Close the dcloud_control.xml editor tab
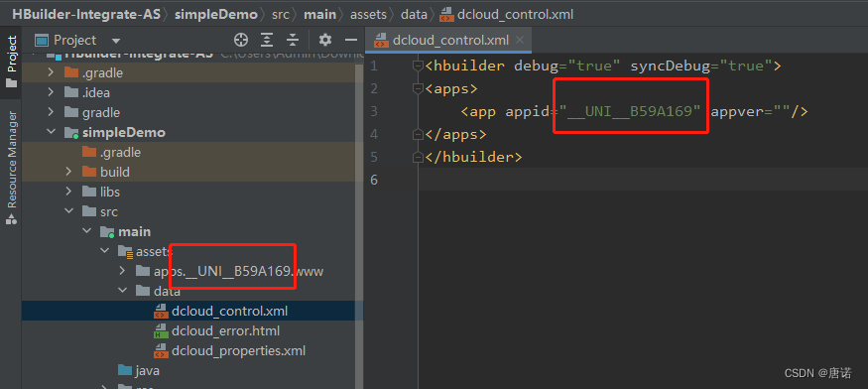The image size is (868, 389). (519, 40)
